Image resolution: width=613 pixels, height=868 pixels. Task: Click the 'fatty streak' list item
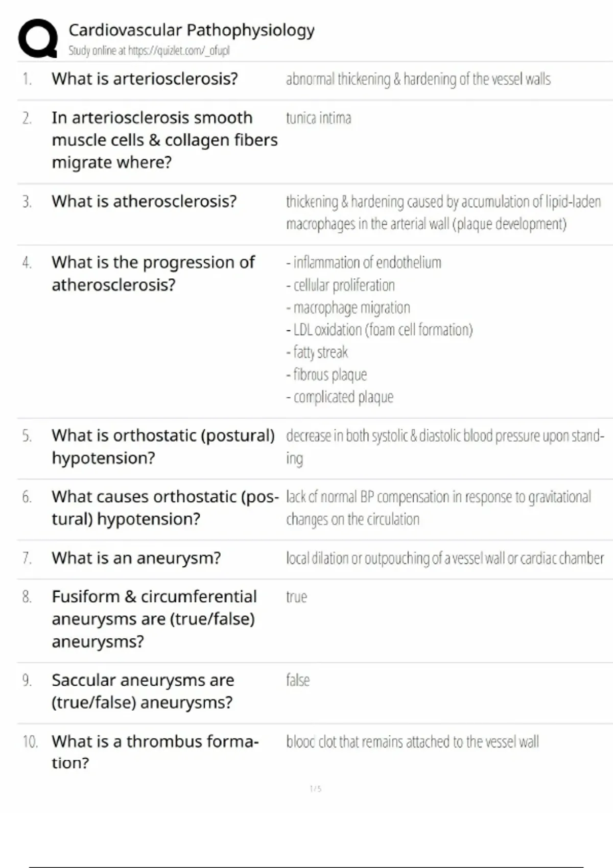[317, 352]
